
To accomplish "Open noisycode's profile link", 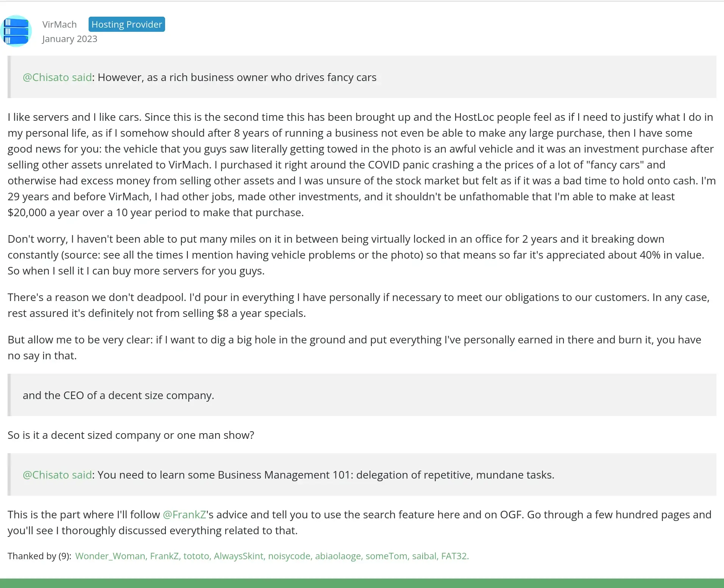I will click(289, 556).
